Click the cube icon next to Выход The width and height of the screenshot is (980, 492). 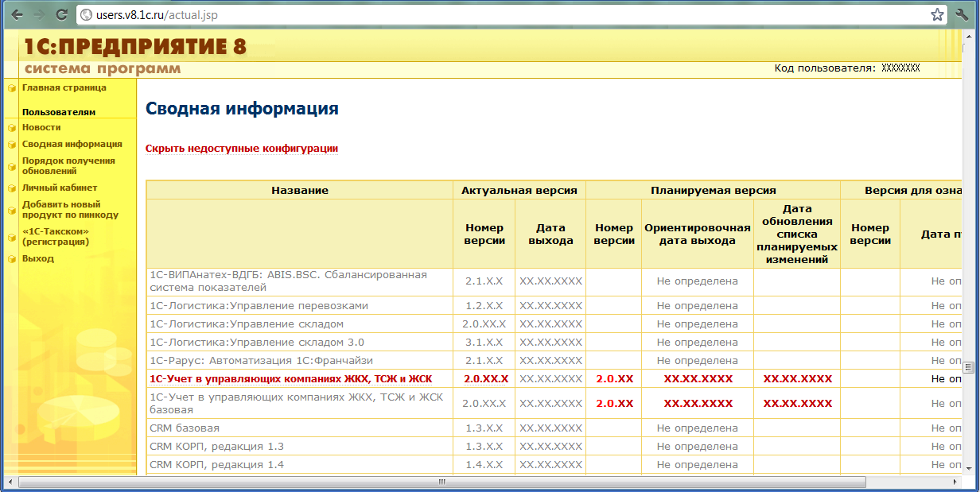(12, 259)
